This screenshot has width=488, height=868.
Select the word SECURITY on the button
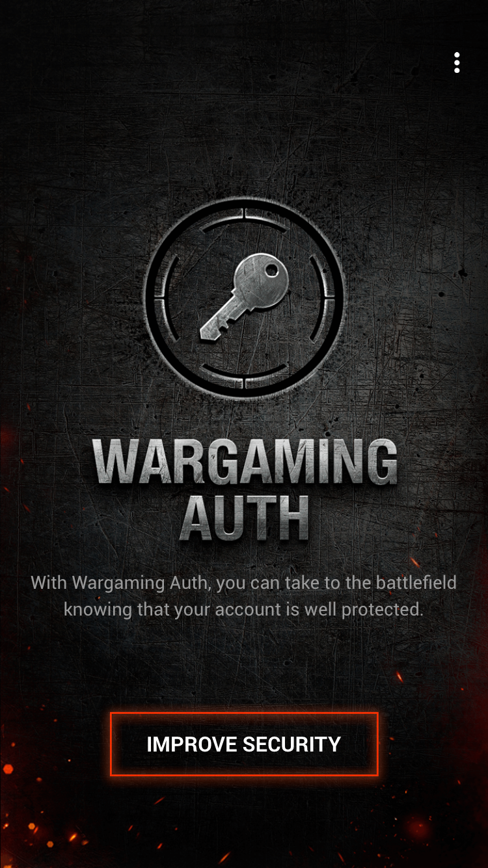(x=291, y=744)
